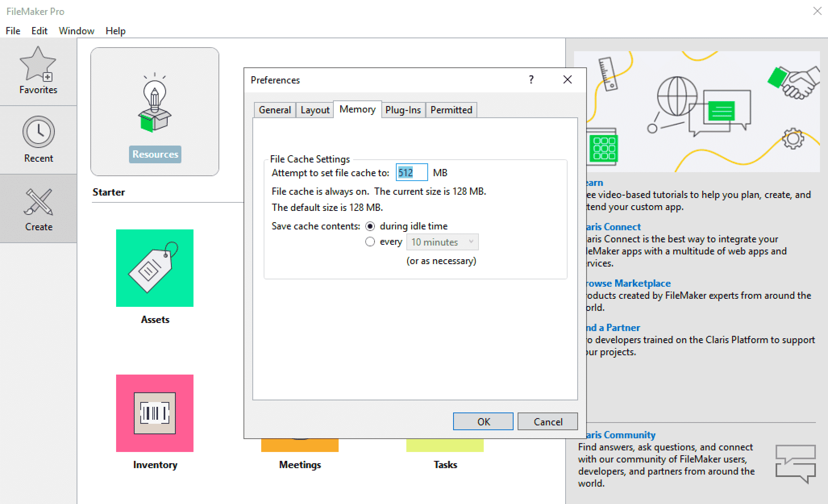Open the Resources lightbulb card
This screenshot has width=828, height=504.
pyautogui.click(x=155, y=112)
